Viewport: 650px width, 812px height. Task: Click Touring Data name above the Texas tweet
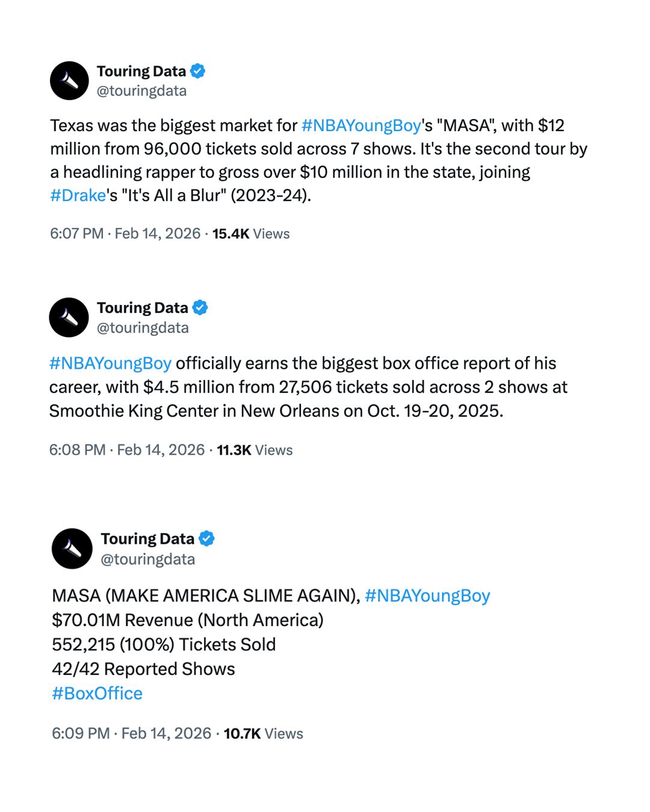pos(141,71)
